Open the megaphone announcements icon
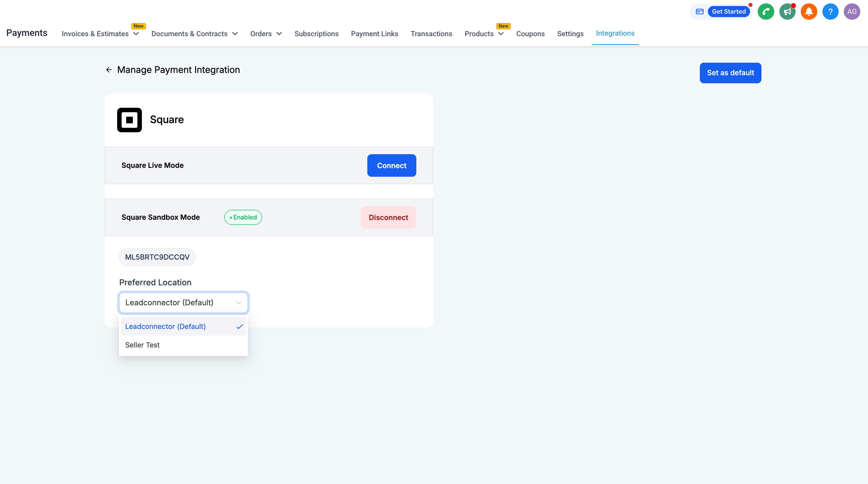Viewport: 868px width, 484px height. click(x=787, y=12)
